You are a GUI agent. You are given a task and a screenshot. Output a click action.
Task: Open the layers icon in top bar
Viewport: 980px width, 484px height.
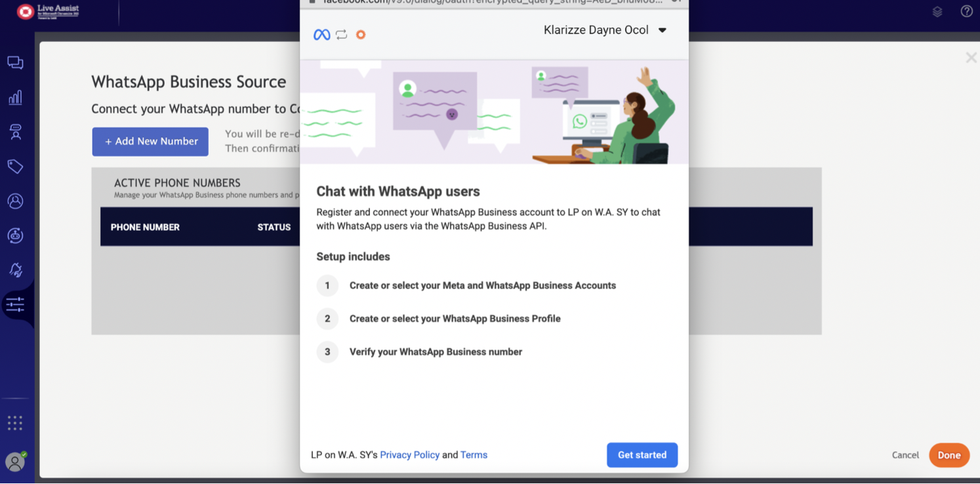(x=937, y=11)
